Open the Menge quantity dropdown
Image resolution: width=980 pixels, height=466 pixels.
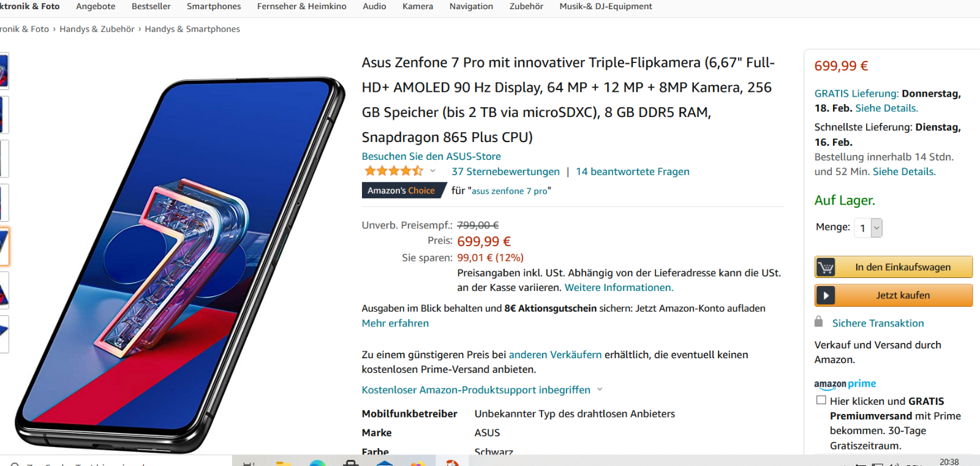point(869,228)
